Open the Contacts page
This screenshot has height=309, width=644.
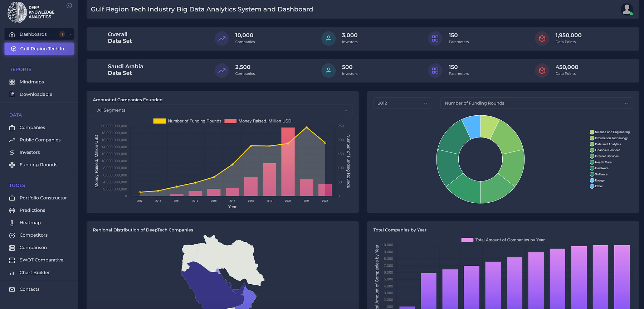pyautogui.click(x=30, y=289)
